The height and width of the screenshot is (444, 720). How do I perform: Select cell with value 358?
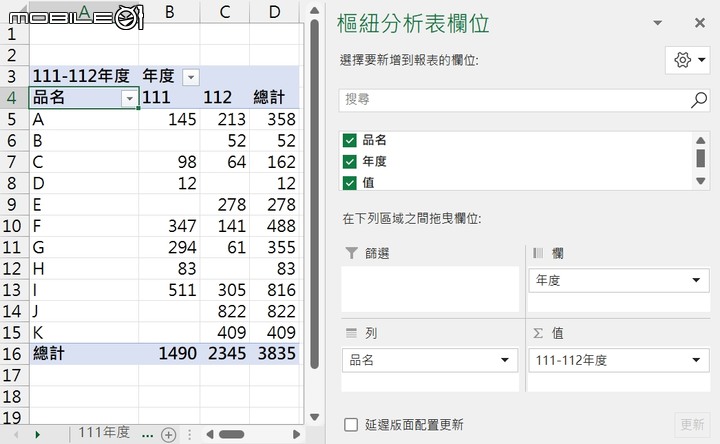(x=275, y=119)
